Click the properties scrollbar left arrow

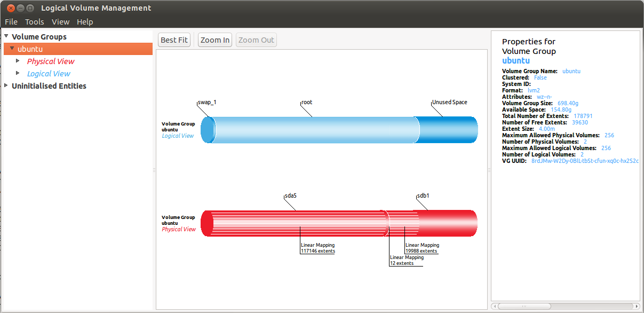[494, 307]
